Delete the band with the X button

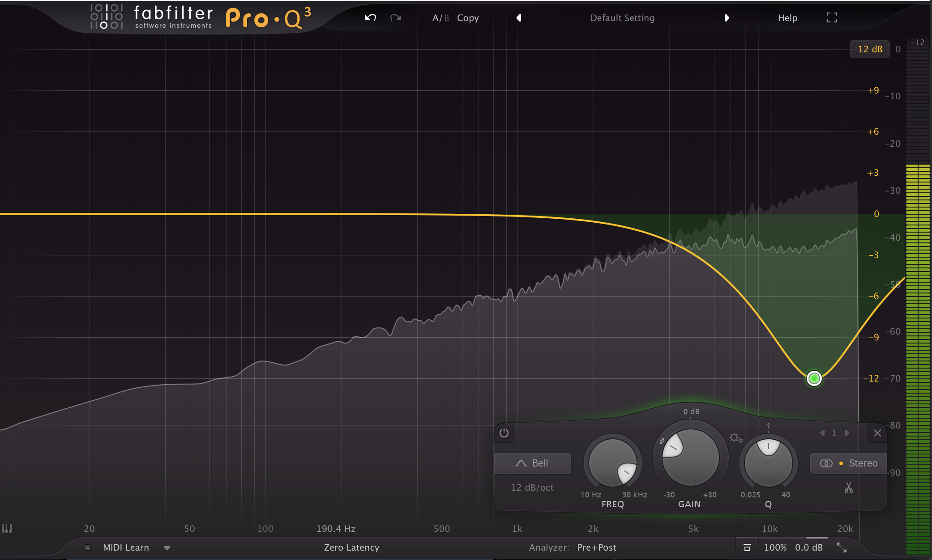[877, 433]
